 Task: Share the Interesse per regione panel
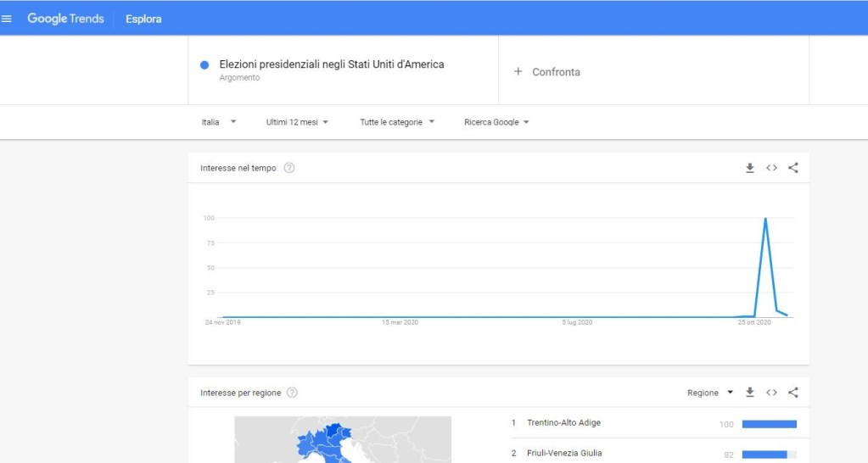click(x=793, y=393)
